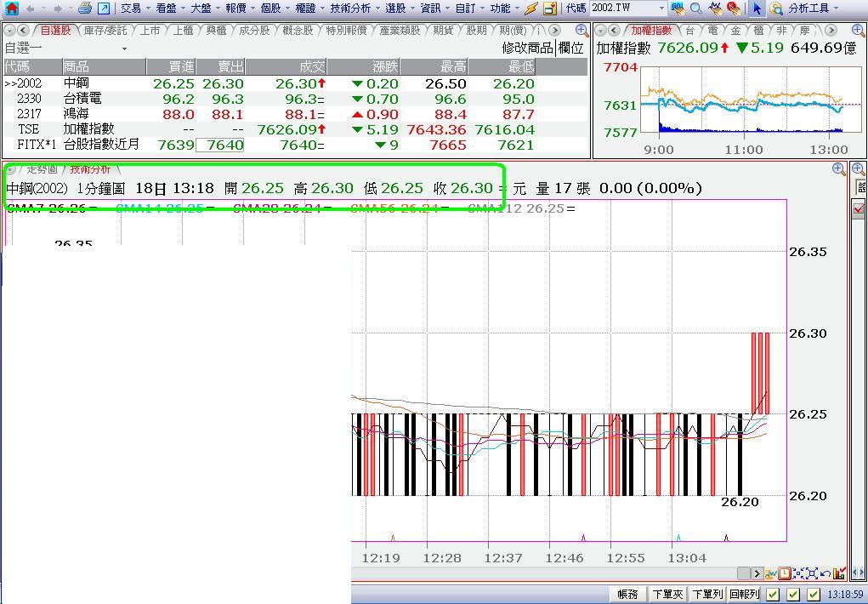Open the 分析工具 dropdown
868x604 pixels.
point(814,9)
